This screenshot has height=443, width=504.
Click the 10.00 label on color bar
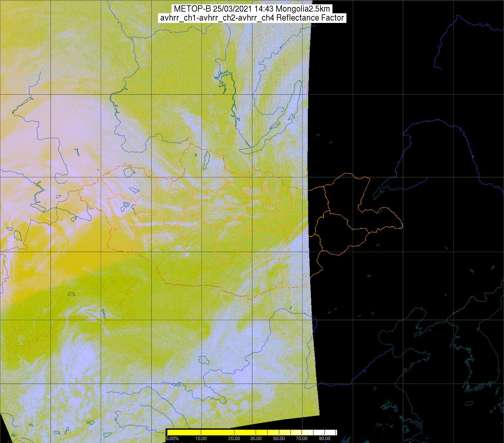tap(201, 439)
